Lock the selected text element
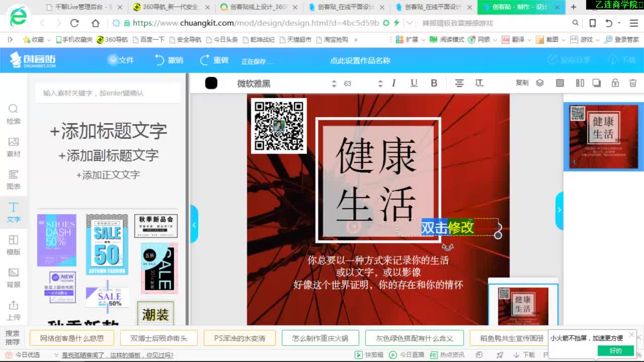644x362 pixels. tap(615, 83)
